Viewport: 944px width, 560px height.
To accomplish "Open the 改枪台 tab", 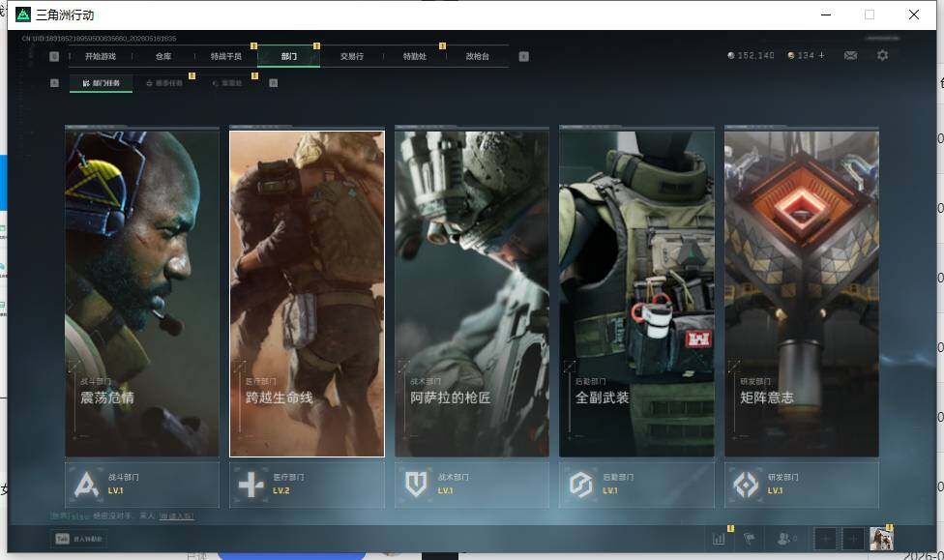I will 478,57.
